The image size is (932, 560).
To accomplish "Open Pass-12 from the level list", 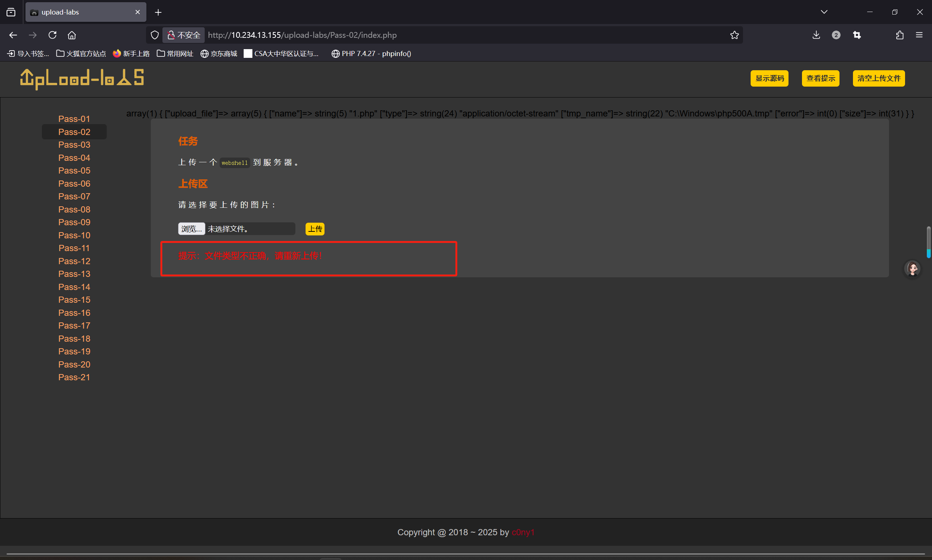I will tap(74, 261).
